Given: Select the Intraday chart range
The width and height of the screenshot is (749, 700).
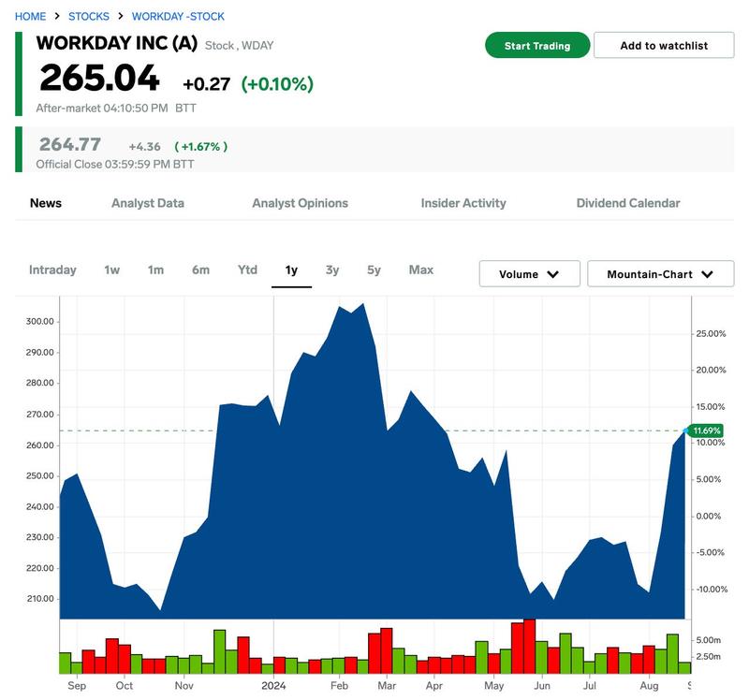Looking at the screenshot, I should [52, 270].
